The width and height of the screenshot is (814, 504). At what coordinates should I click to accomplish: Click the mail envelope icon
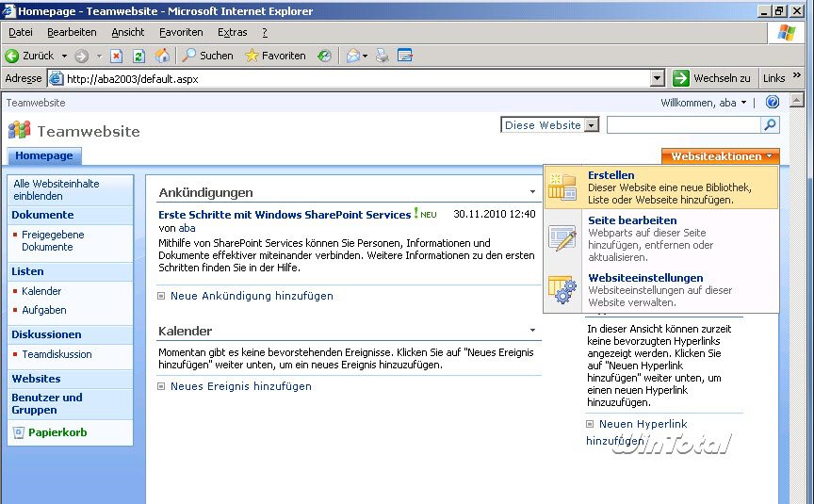click(x=353, y=56)
